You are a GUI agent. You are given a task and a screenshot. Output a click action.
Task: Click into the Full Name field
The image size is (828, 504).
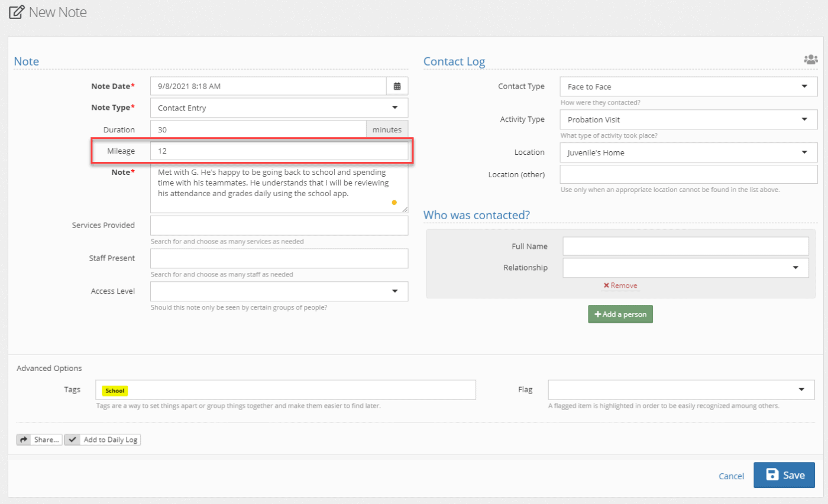[685, 246]
